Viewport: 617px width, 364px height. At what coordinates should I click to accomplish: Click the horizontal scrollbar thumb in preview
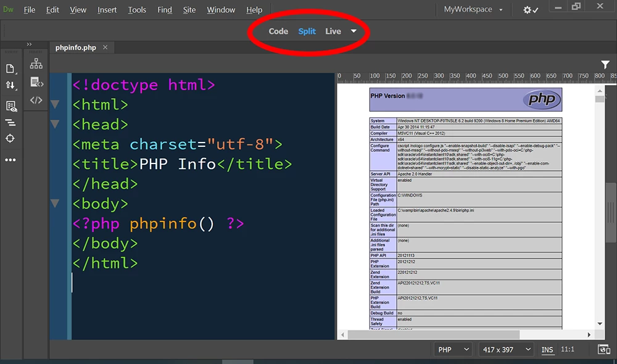[x=434, y=335]
